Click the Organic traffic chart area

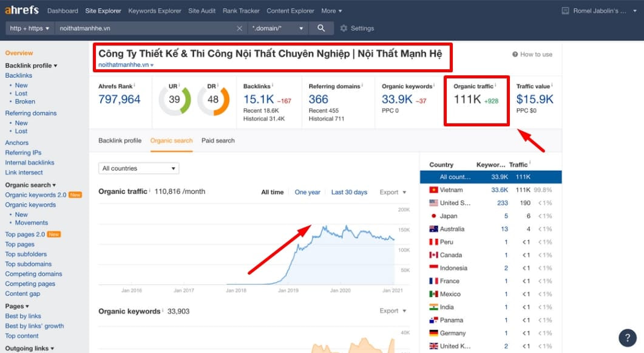tap(254, 245)
